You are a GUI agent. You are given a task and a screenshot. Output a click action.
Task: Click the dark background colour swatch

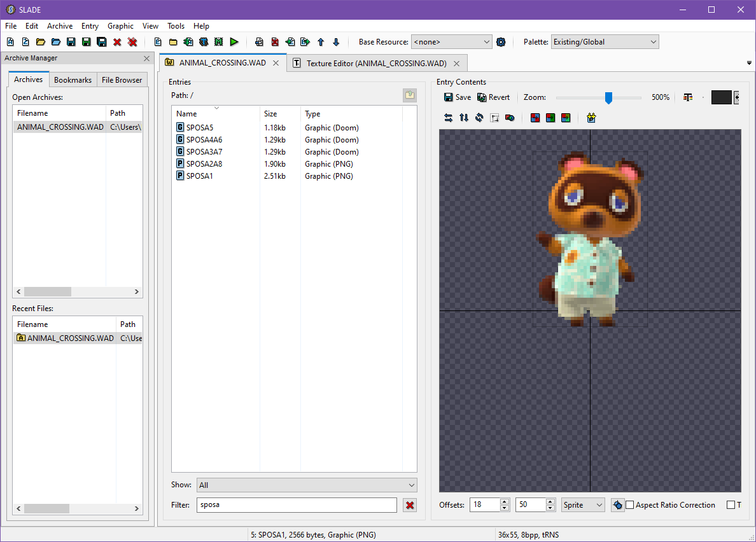point(721,97)
